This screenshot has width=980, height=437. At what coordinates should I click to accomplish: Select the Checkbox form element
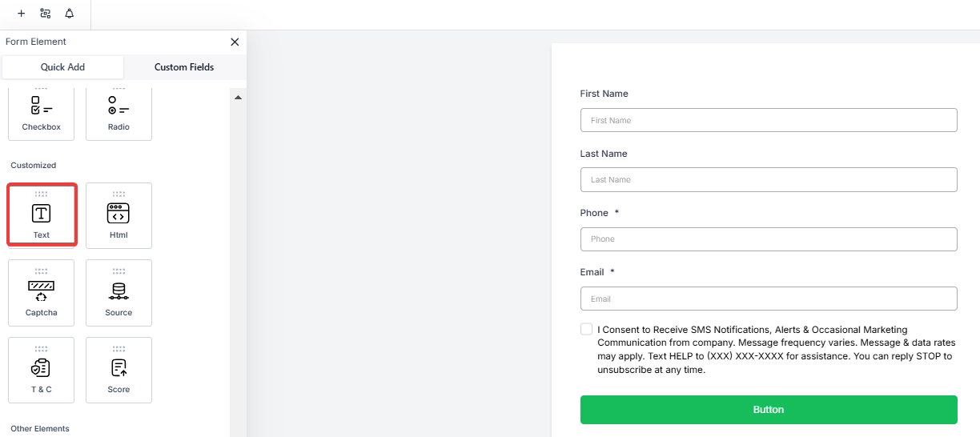41,113
